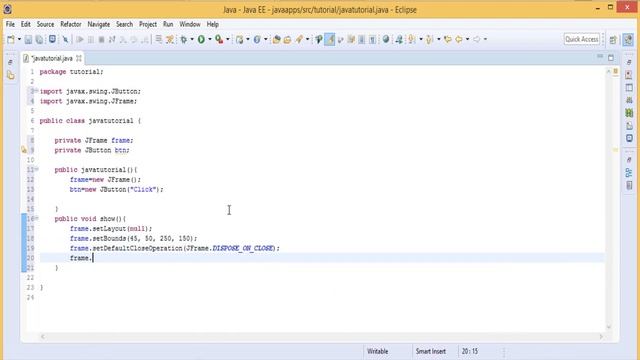
Task: Open the Refactor menu
Action: [x=71, y=24]
